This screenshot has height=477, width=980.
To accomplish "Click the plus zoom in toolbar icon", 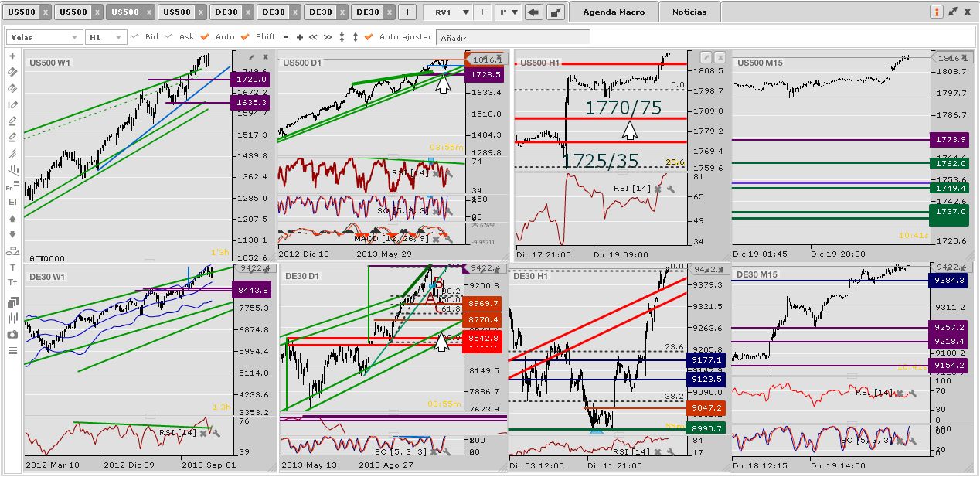I will 299,37.
